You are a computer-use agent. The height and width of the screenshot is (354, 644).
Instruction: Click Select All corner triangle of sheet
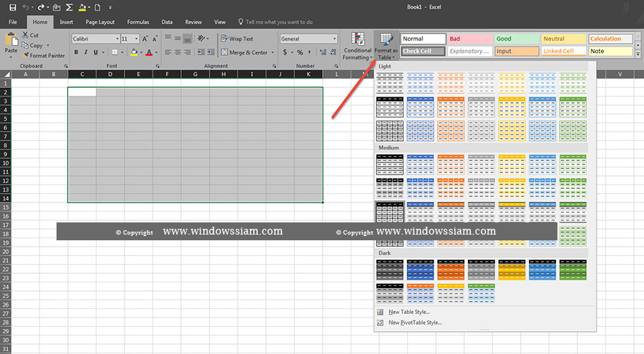(x=6, y=74)
